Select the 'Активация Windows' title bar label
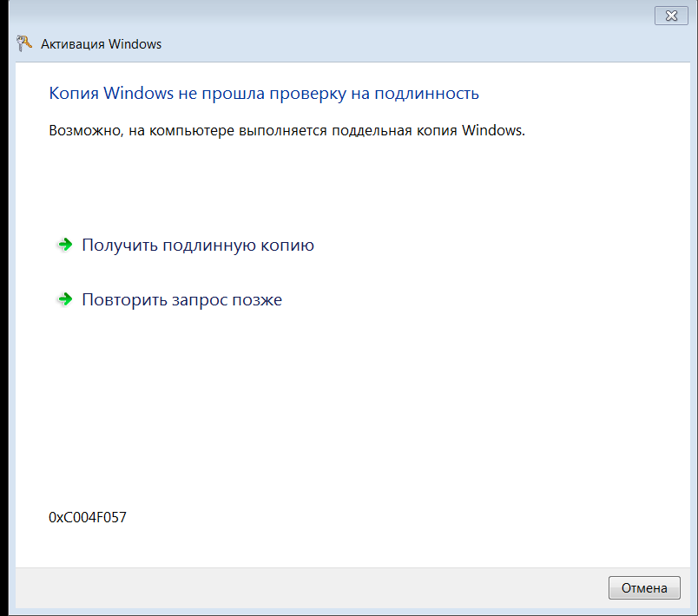The width and height of the screenshot is (698, 616). coord(102,43)
